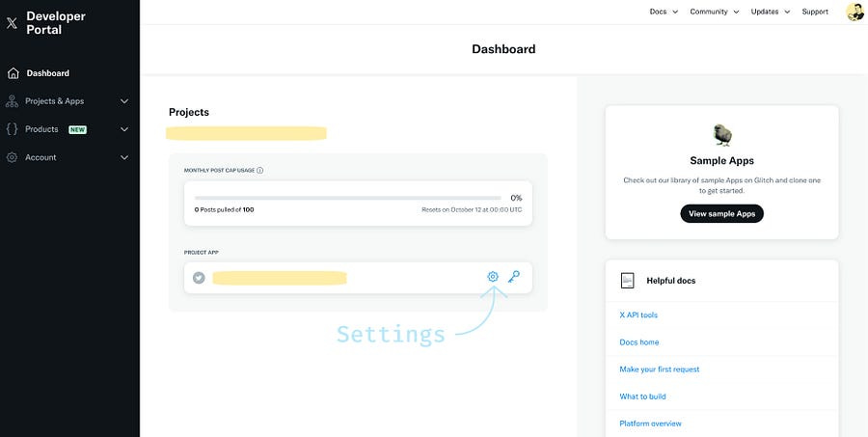Expand the Account section chevron
Image resolution: width=868 pixels, height=437 pixels.
(124, 157)
